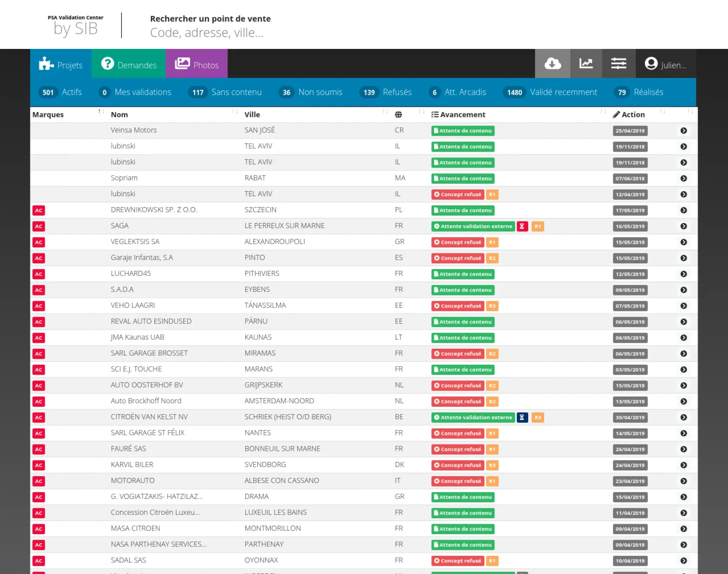Sort by the Avancement column

tap(603, 112)
